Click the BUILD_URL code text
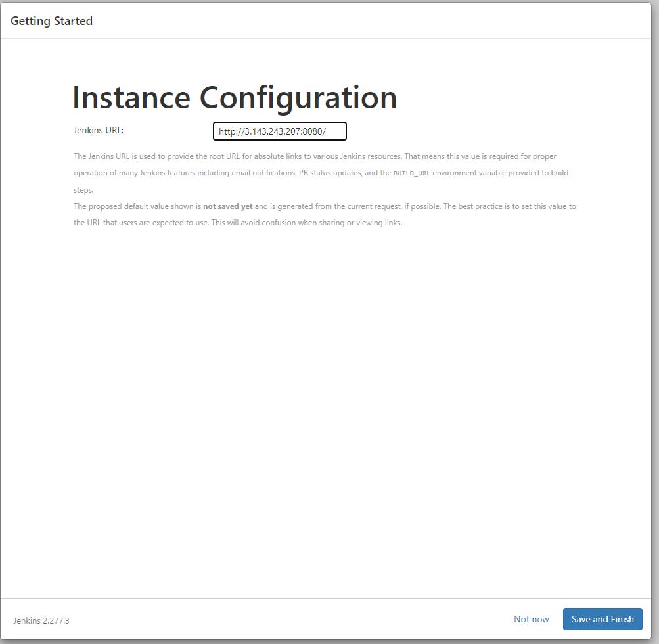This screenshot has width=659, height=644. [411, 173]
